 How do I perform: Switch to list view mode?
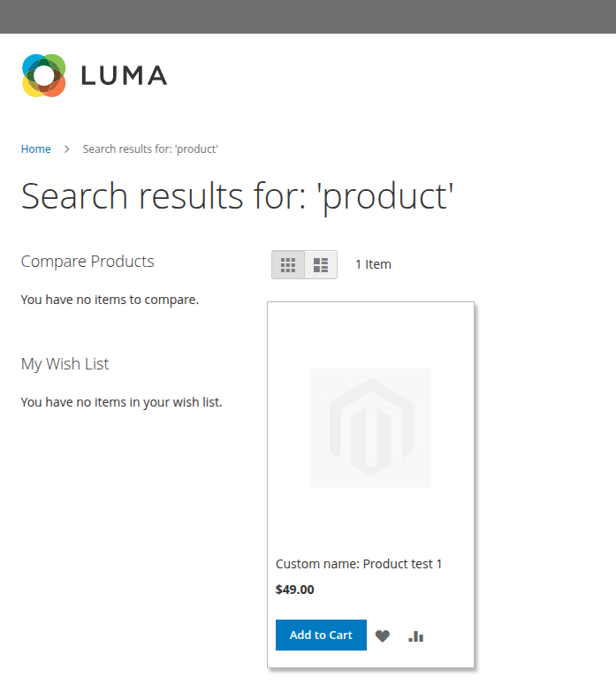(x=321, y=265)
